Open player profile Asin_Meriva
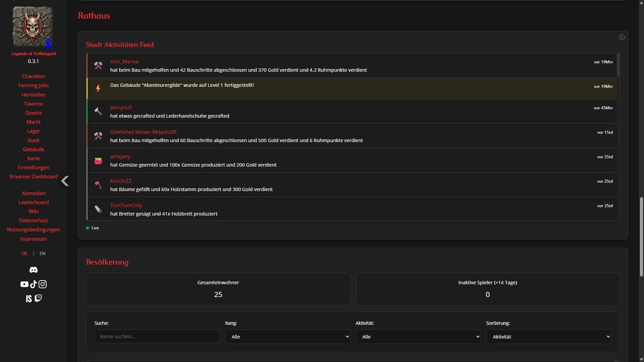Viewport: 644px width, 362px height. click(124, 62)
